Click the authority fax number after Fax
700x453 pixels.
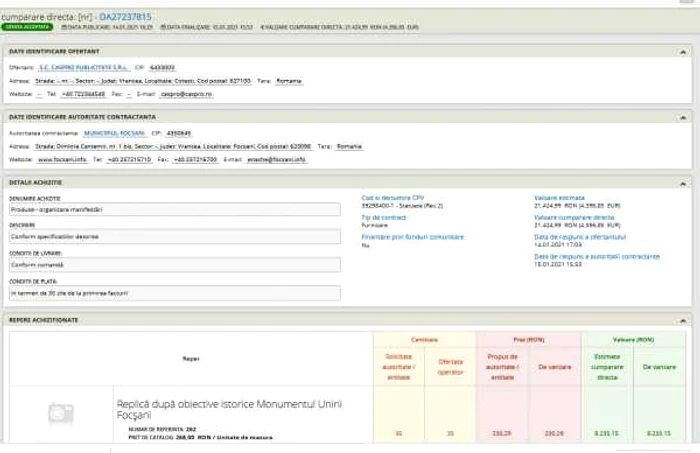tap(195, 159)
